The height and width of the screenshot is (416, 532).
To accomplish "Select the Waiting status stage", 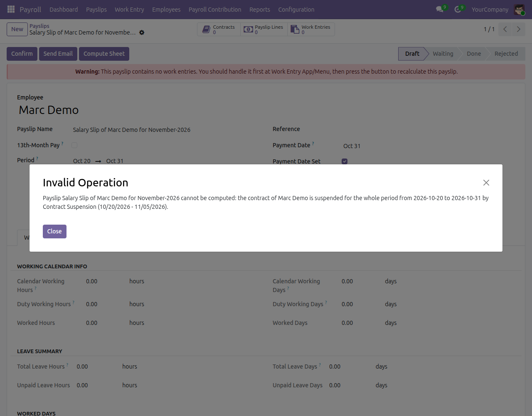I will (x=443, y=54).
